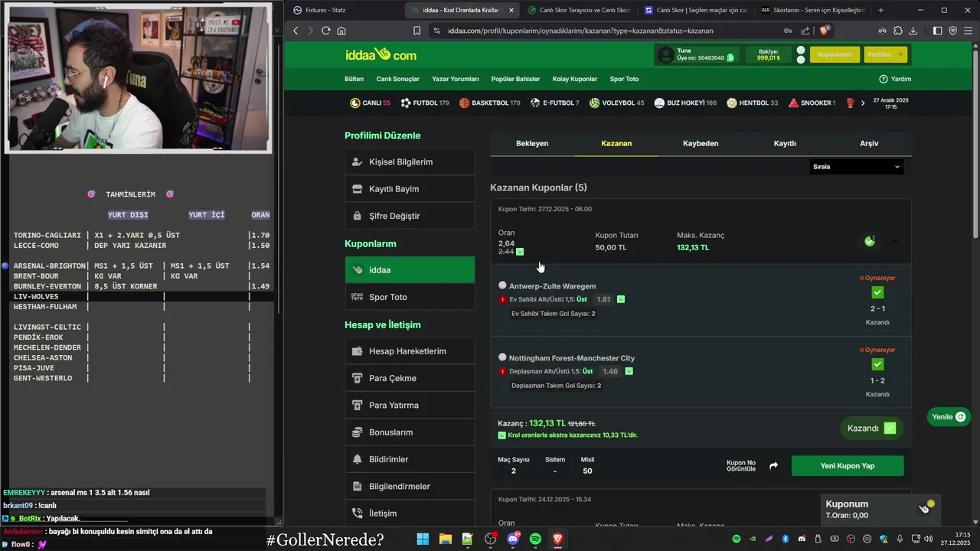Toggle the browser sidebar panel icon
The height and width of the screenshot is (551, 980).
coord(938,31)
